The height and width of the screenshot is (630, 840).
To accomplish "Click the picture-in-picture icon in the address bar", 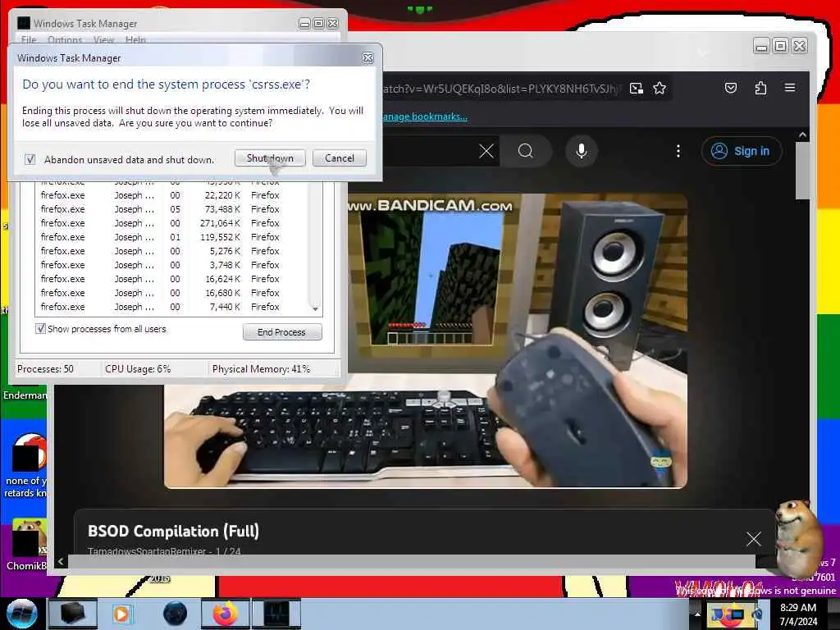I will [x=636, y=89].
